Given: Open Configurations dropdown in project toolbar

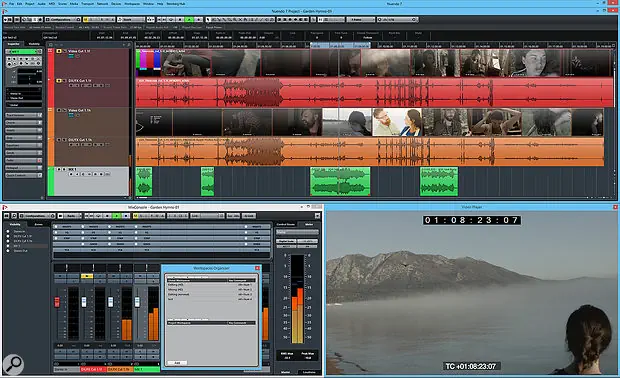Looking at the screenshot, I should point(63,19).
